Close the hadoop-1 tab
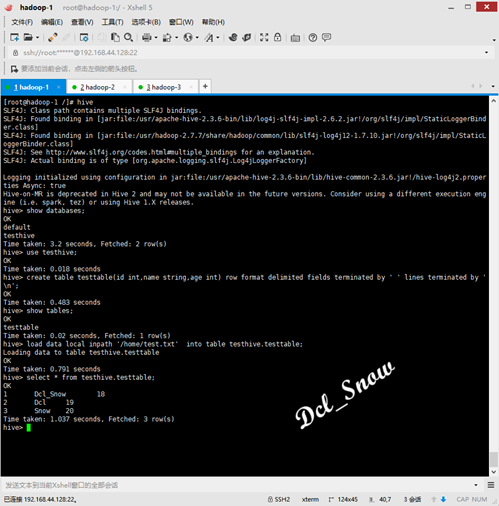Viewport: 499px width, 506px height. (x=59, y=87)
